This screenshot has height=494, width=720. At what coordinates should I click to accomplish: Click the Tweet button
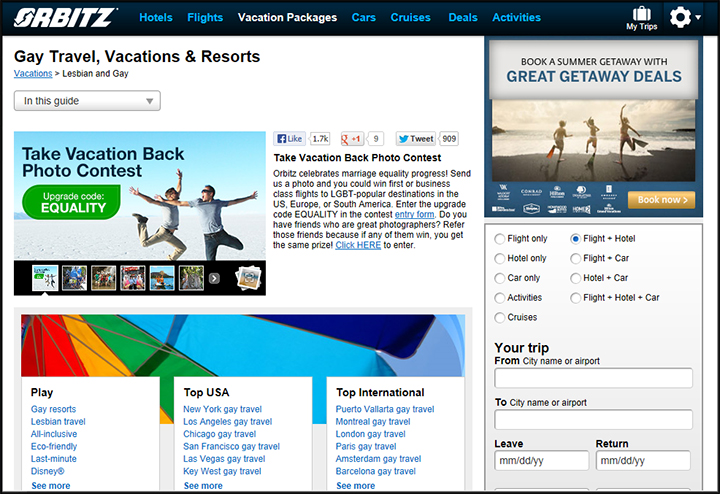coord(416,139)
